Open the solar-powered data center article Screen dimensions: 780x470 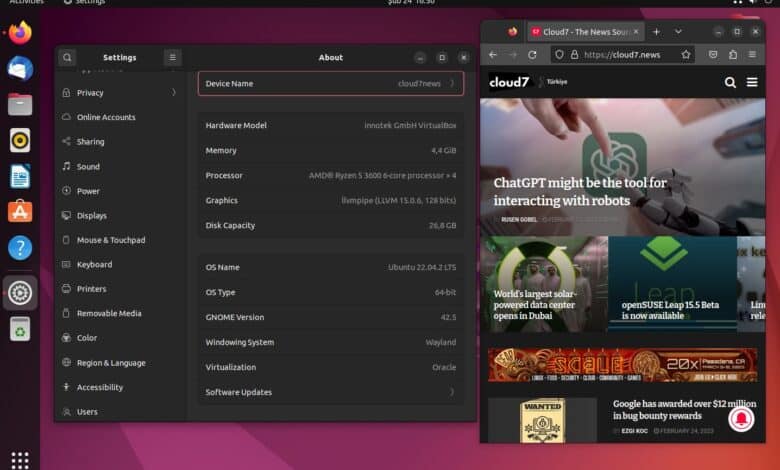click(535, 305)
